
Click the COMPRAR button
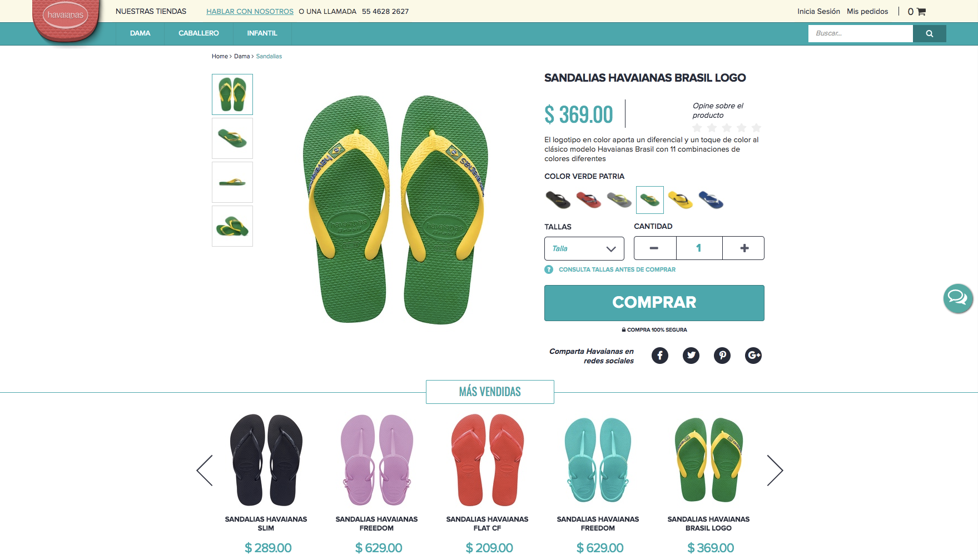point(654,303)
